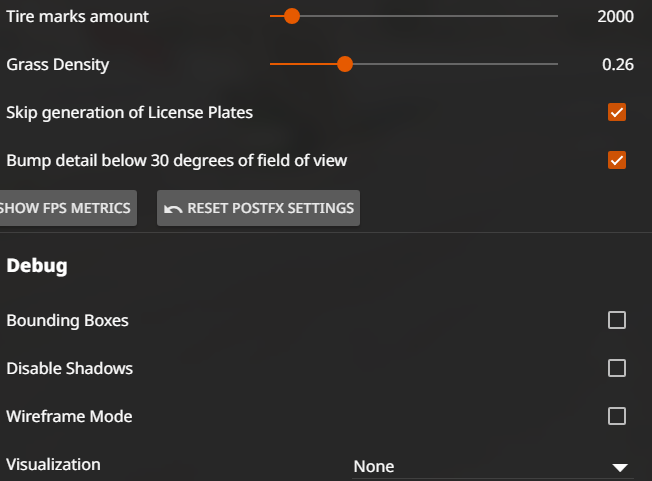Turn on the Wireframe Mode checkbox
This screenshot has height=481, width=652.
[617, 416]
